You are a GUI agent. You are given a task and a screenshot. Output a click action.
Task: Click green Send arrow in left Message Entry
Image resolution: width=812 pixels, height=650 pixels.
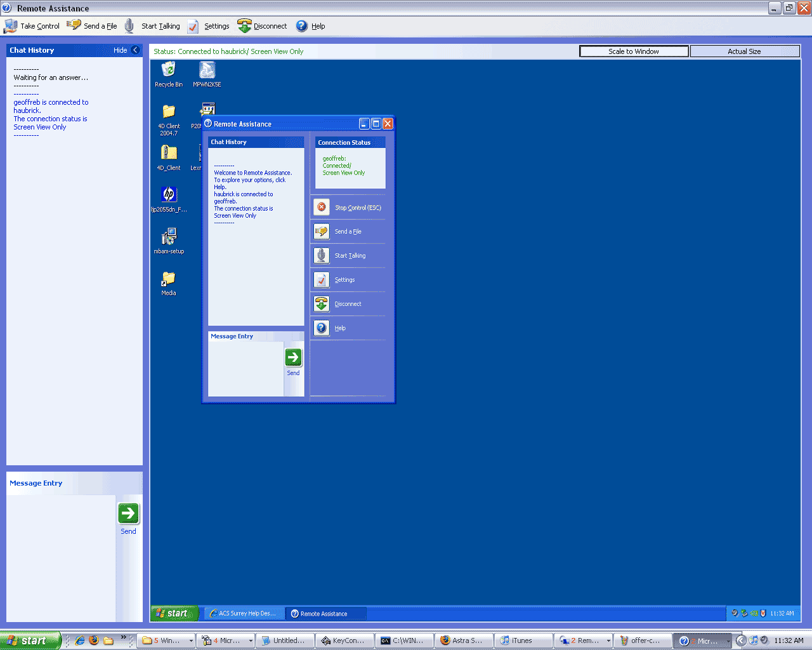pos(128,514)
